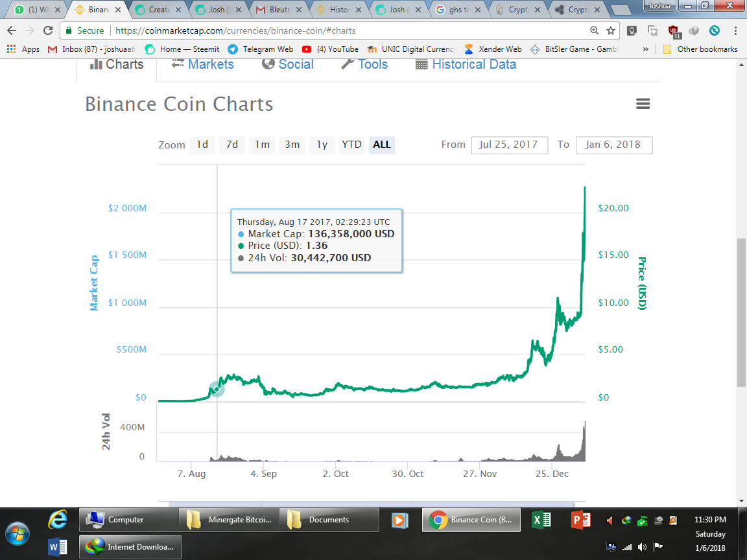Open Microsoft Word from taskbar
This screenshot has height=560, width=747.
tap(58, 546)
